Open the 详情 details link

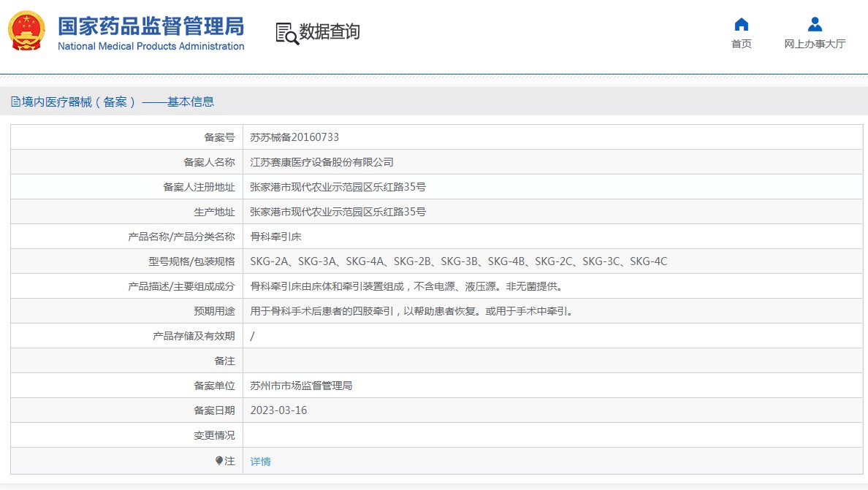260,462
